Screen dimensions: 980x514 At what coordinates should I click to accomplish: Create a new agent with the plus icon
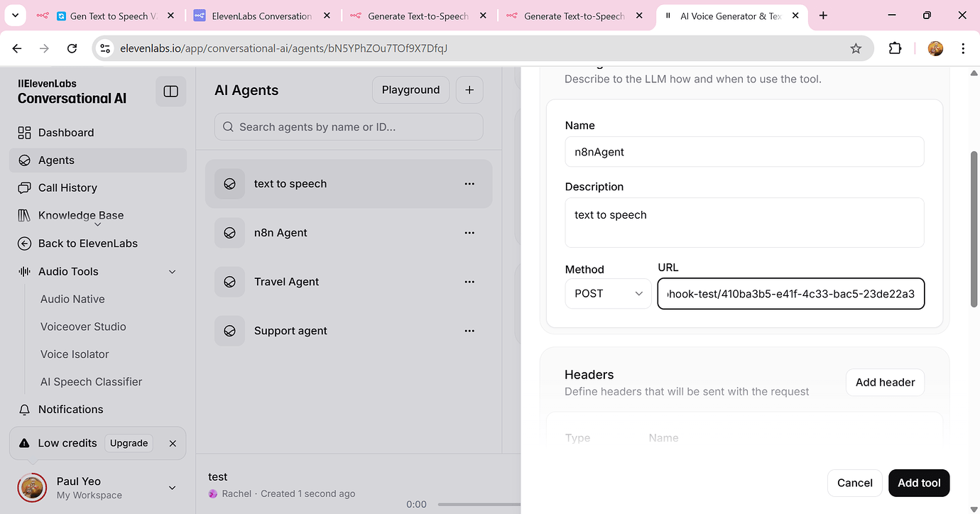(x=469, y=89)
